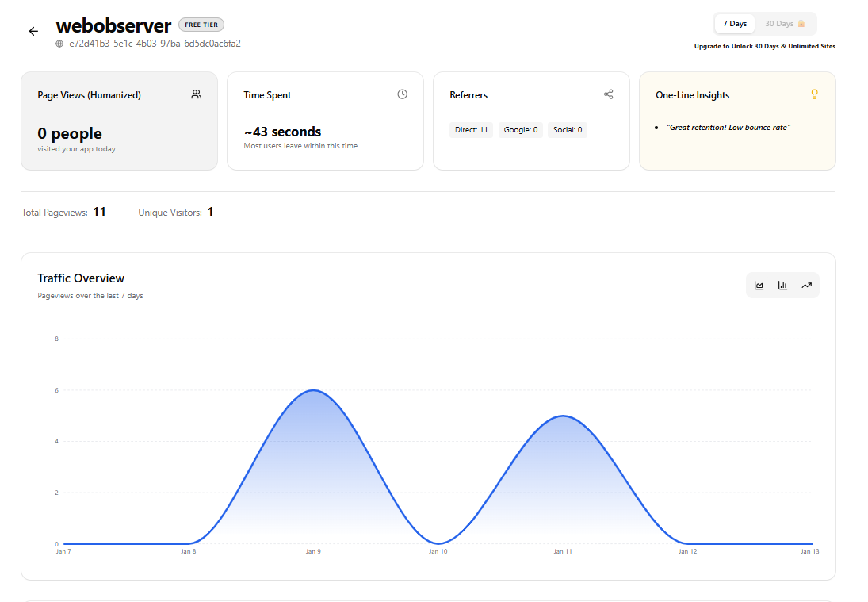Click the lock icon next to 30 Days

(x=801, y=24)
